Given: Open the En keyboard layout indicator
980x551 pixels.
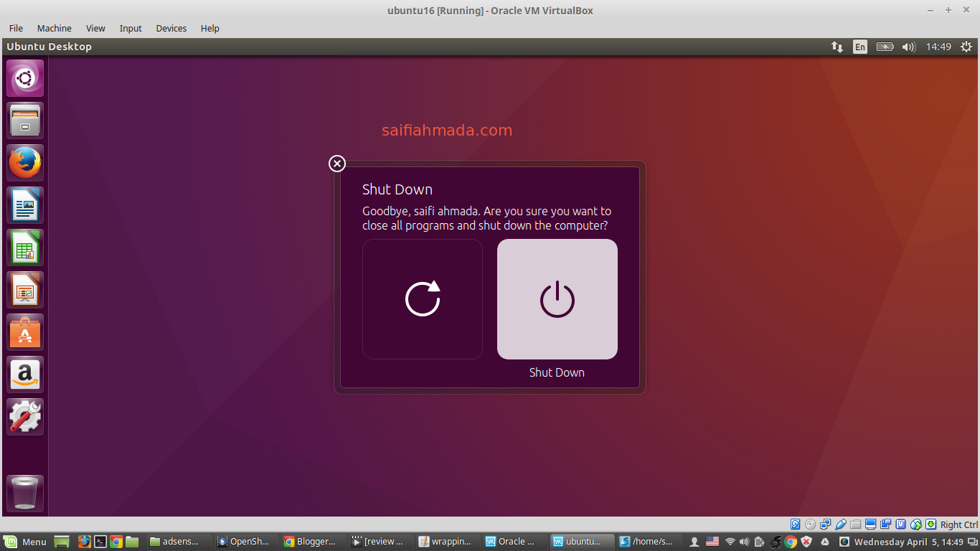Looking at the screenshot, I should point(859,47).
